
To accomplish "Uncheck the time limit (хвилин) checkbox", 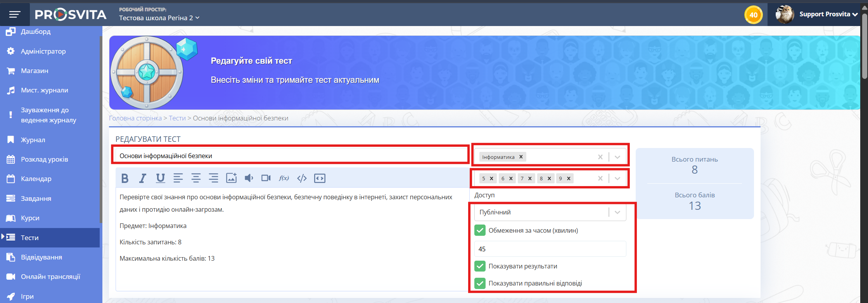I will (480, 230).
